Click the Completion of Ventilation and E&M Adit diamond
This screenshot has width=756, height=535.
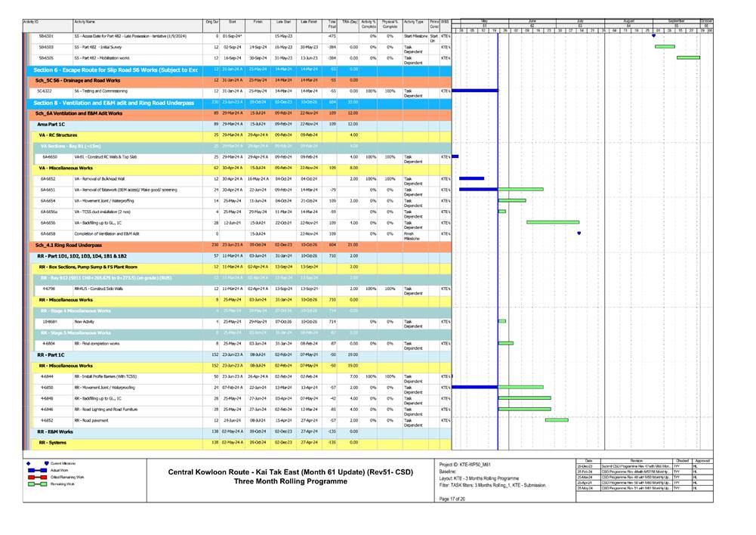579,233
